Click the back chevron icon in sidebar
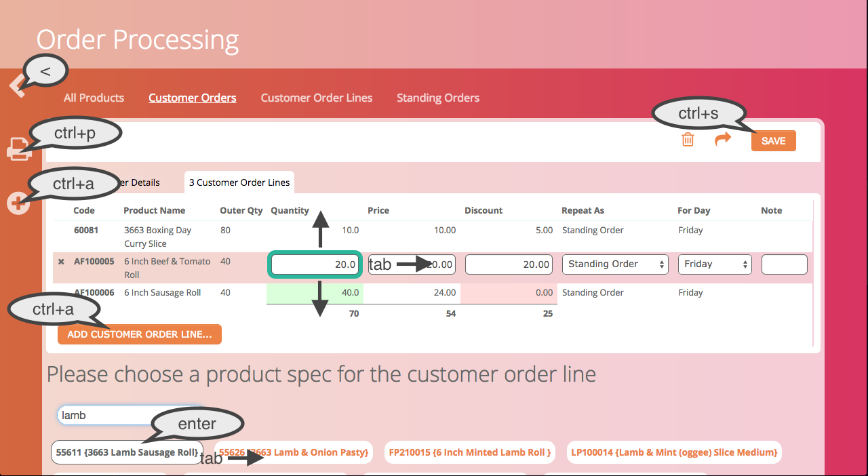The width and height of the screenshot is (868, 476). (16, 86)
